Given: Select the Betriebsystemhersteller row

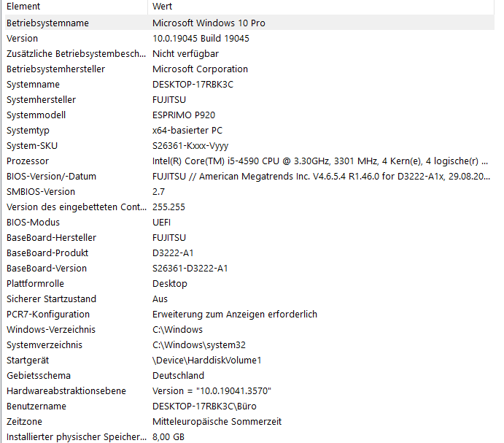Looking at the screenshot, I should point(249,69).
